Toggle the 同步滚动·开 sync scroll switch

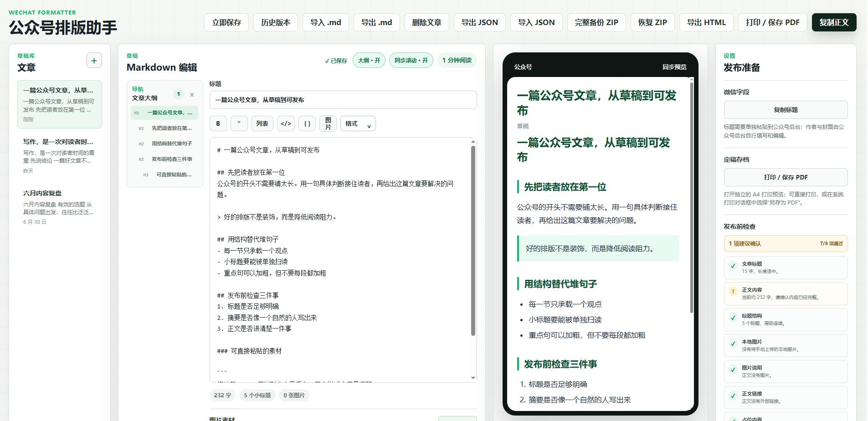[x=411, y=60]
